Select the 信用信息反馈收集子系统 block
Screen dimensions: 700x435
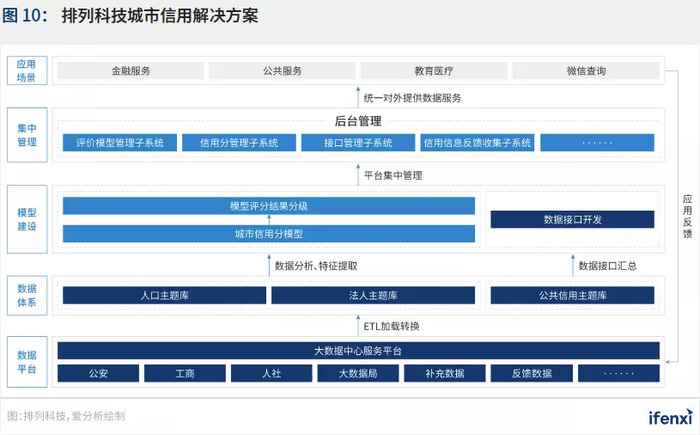477,143
